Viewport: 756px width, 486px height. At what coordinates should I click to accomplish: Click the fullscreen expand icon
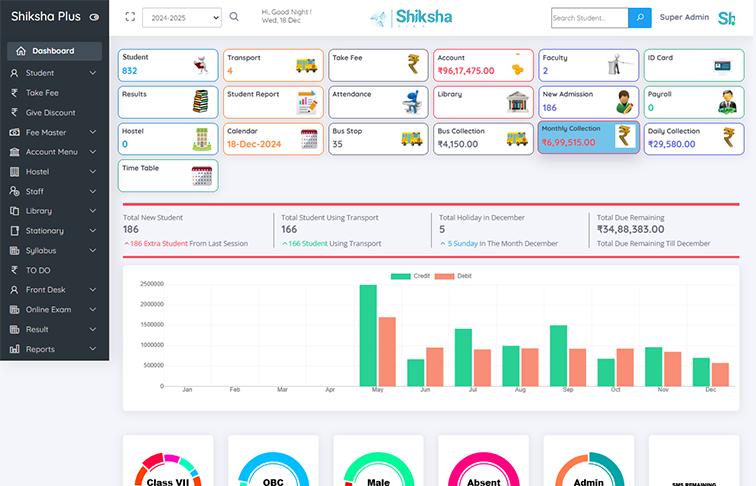pos(130,17)
